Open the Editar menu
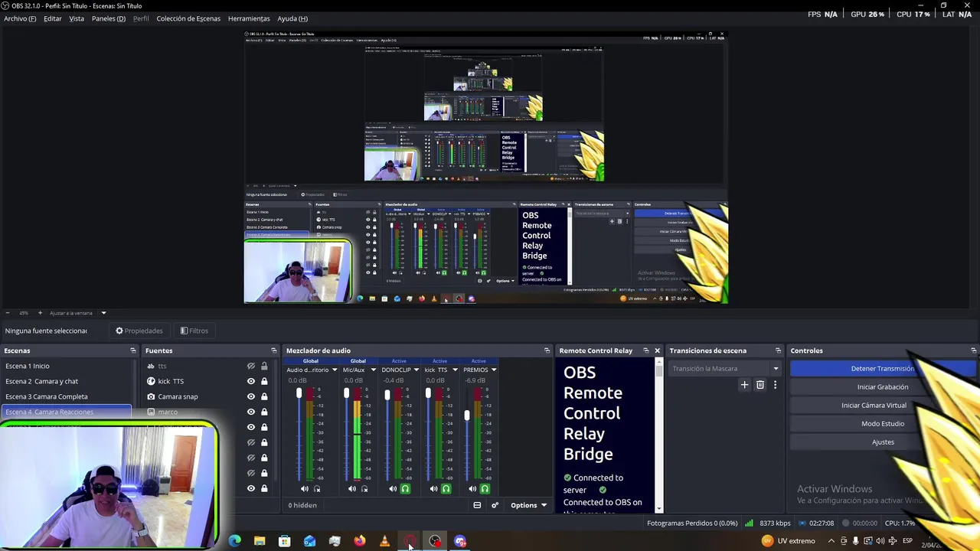 pyautogui.click(x=53, y=18)
